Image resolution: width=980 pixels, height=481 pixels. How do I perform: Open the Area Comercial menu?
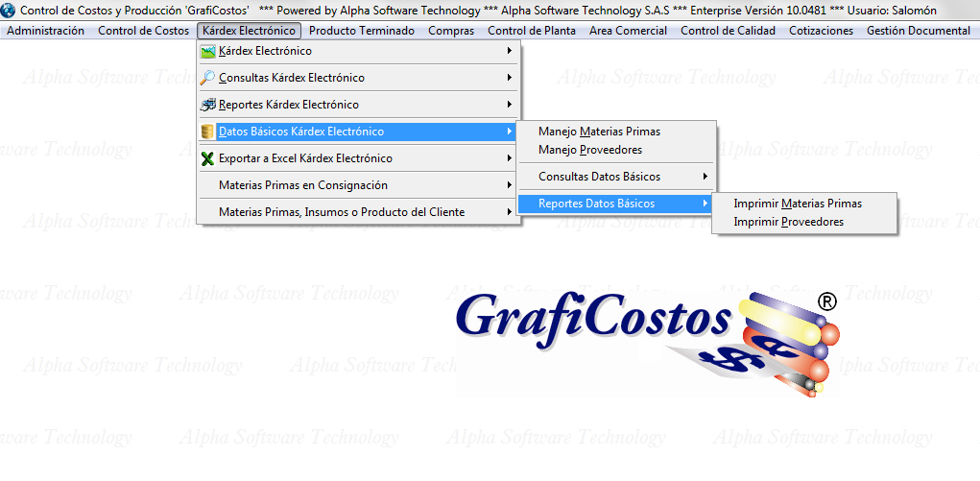point(628,31)
